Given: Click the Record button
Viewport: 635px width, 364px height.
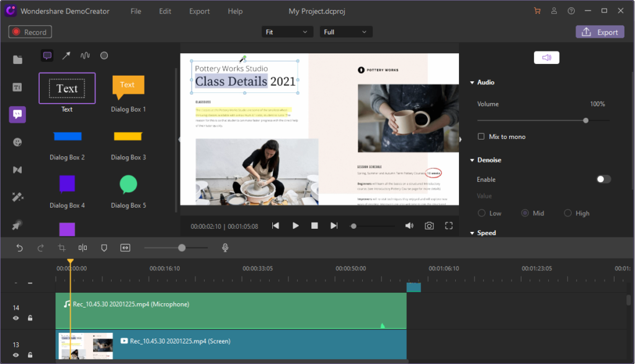Looking at the screenshot, I should click(x=30, y=32).
